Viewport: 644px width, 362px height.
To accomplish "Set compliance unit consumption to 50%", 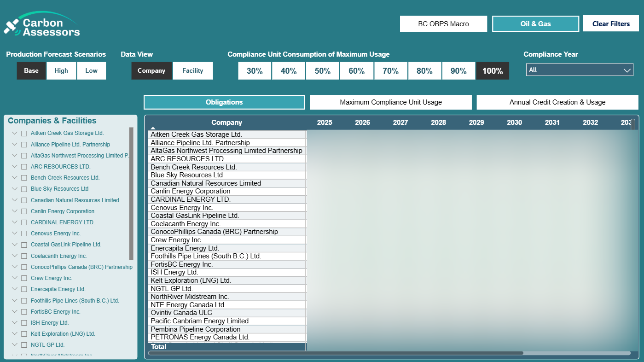I will click(323, 71).
